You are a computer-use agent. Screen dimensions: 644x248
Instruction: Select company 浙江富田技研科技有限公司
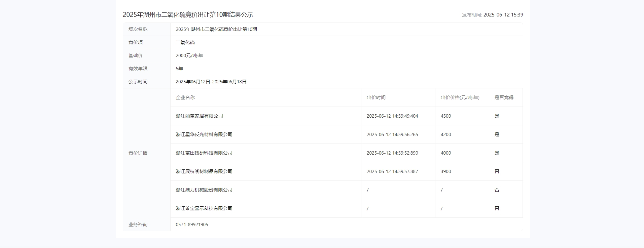204,153
